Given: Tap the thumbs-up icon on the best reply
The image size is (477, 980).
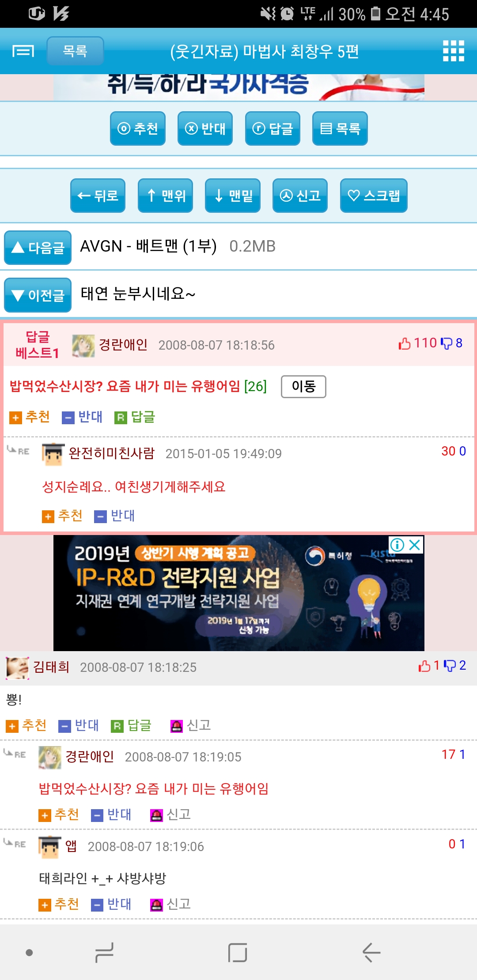Looking at the screenshot, I should [405, 343].
